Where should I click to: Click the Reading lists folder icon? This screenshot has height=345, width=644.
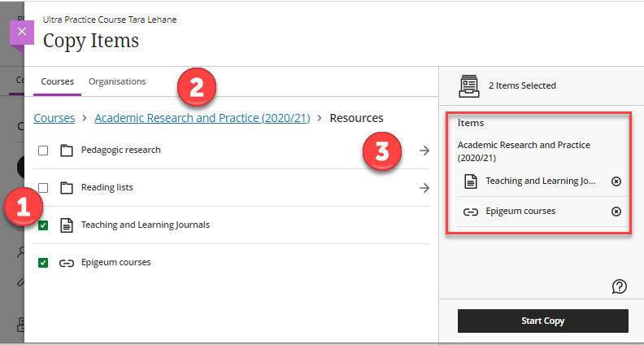(x=66, y=188)
